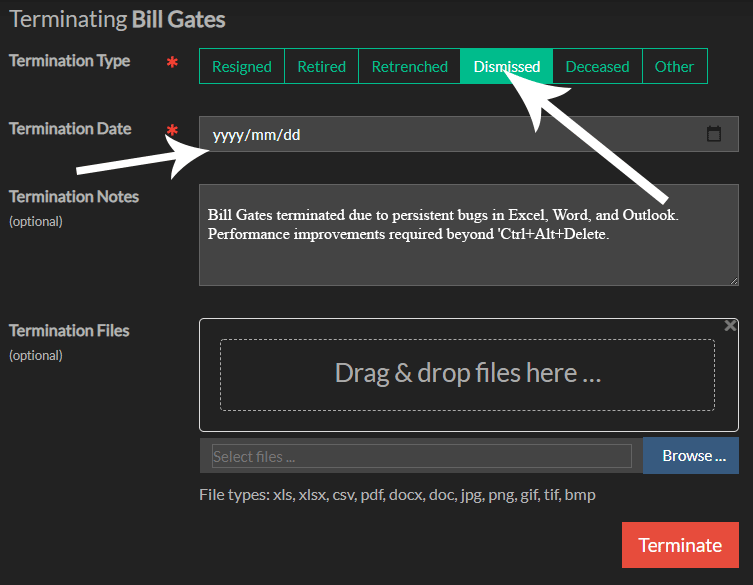Screen dimensions: 753x585
Task: Click the Termination Files label
Action: pyautogui.click(x=69, y=331)
